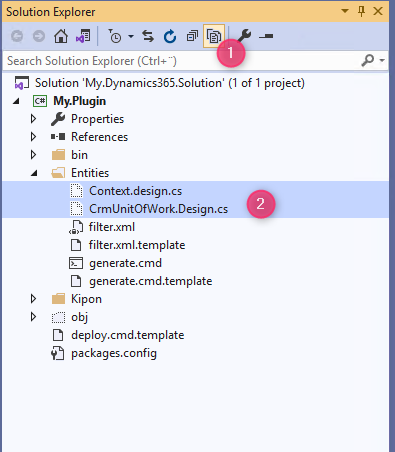Select the Entities folder
The width and height of the screenshot is (395, 452).
pos(90,173)
